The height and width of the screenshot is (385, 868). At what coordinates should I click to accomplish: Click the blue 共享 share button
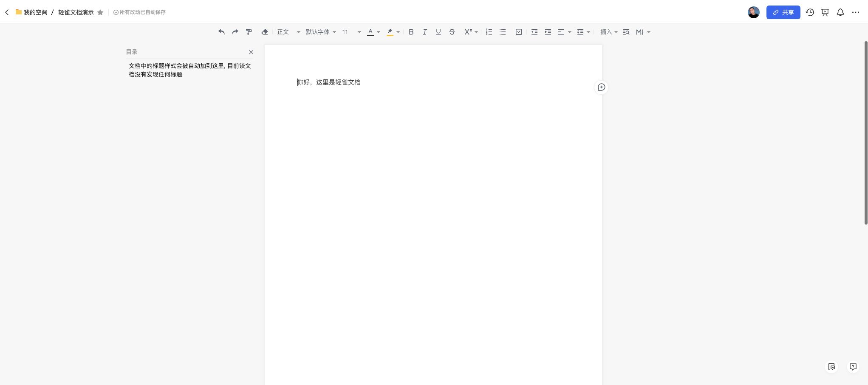click(x=783, y=12)
